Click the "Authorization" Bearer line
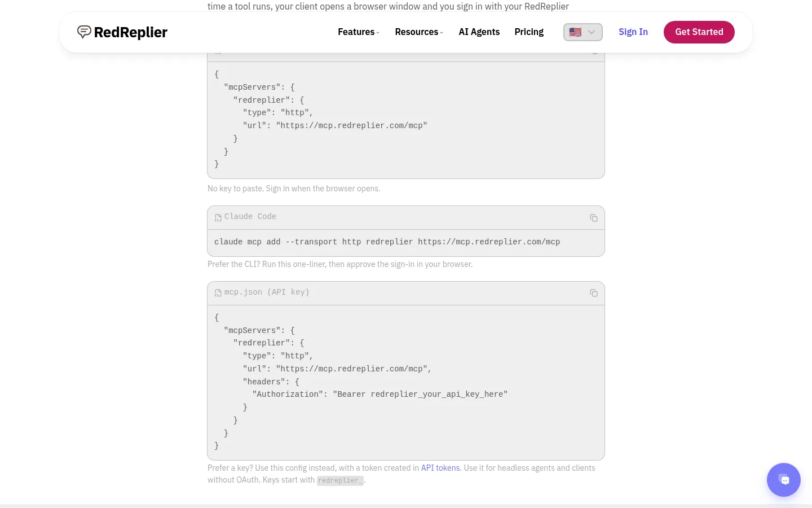This screenshot has width=812, height=508. coord(380,394)
